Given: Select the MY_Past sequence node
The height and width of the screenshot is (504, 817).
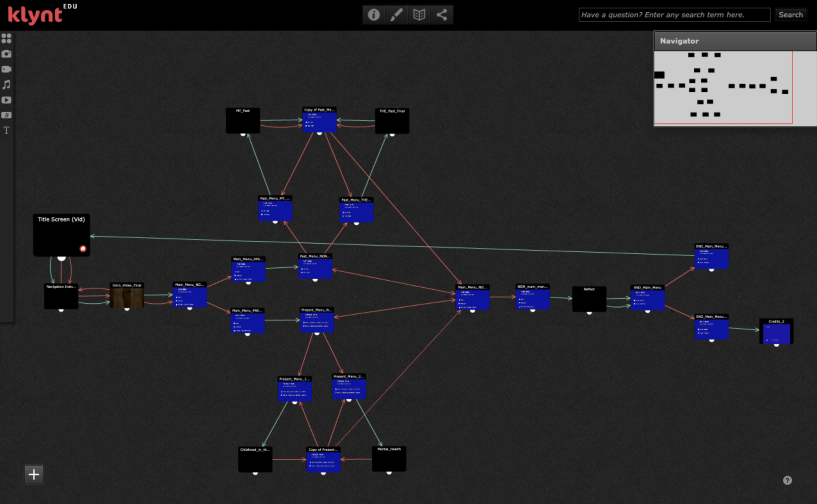Looking at the screenshot, I should pyautogui.click(x=243, y=120).
